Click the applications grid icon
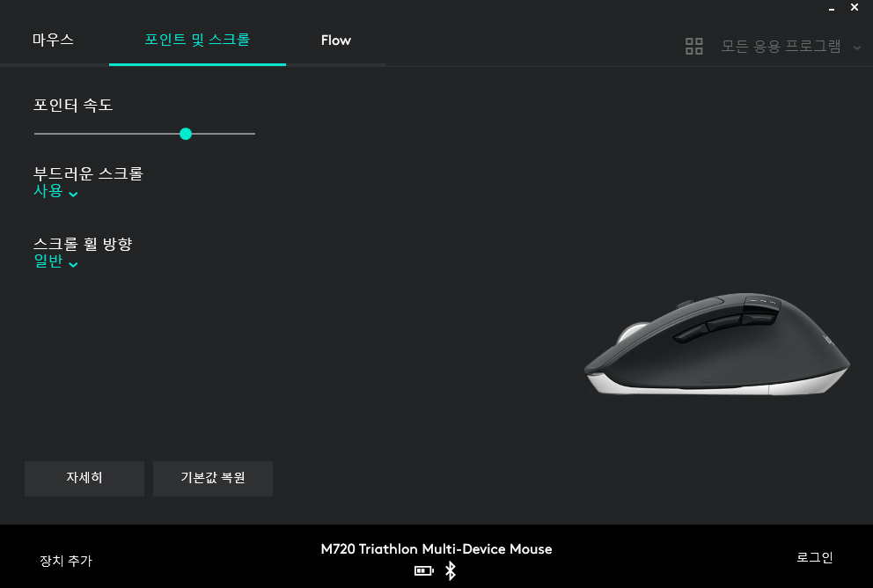 [x=693, y=47]
